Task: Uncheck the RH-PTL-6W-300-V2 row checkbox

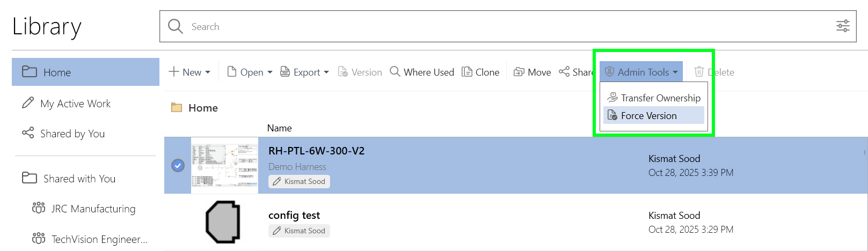Action: point(178,166)
